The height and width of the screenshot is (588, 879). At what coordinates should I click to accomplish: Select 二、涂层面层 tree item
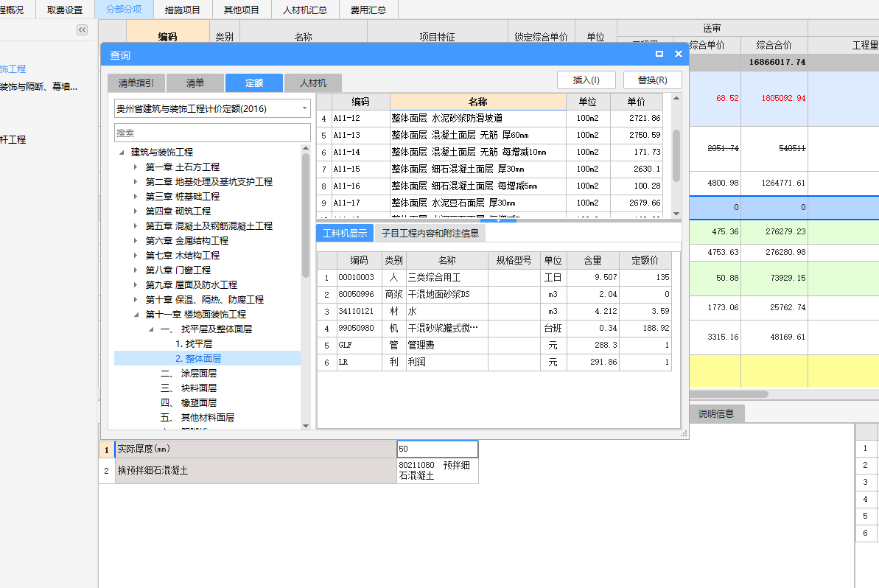tap(189, 374)
